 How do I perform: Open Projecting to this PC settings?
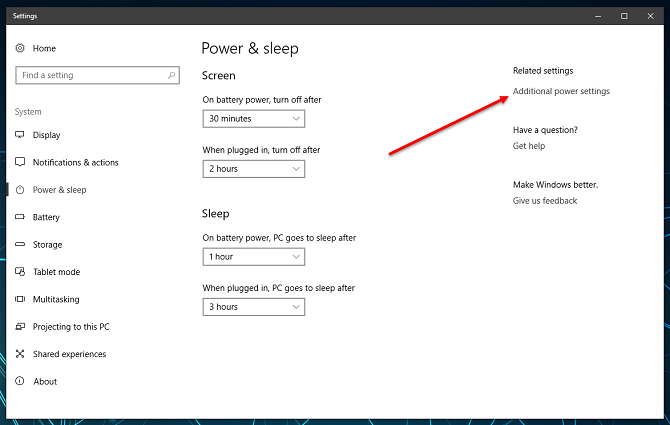click(70, 327)
